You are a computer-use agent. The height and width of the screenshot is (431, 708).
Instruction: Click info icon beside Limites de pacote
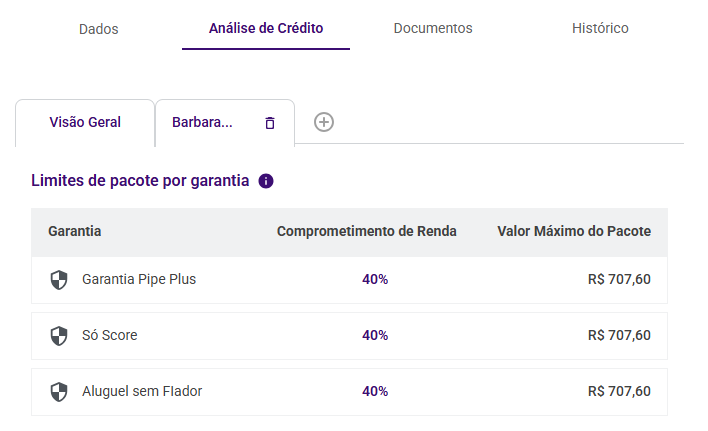point(266,181)
